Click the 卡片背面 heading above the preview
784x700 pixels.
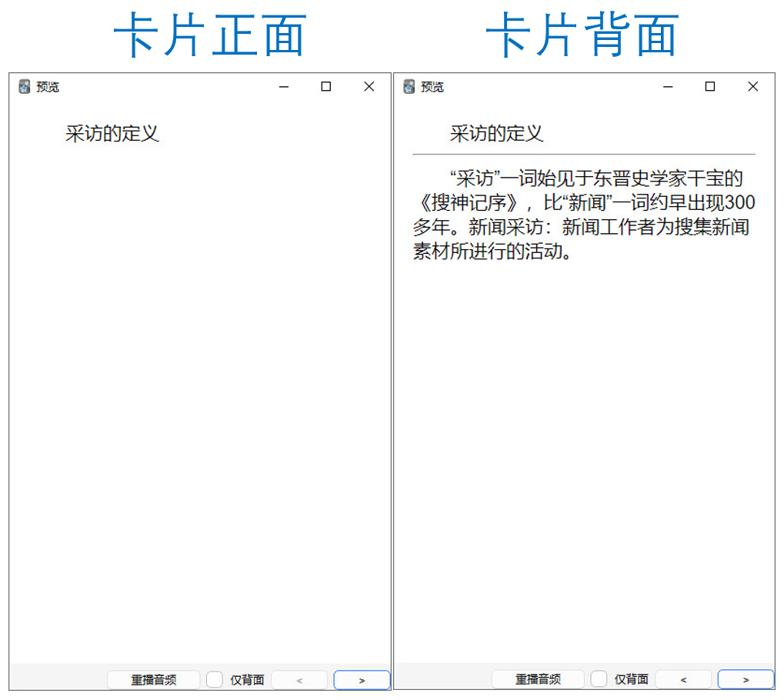point(582,35)
